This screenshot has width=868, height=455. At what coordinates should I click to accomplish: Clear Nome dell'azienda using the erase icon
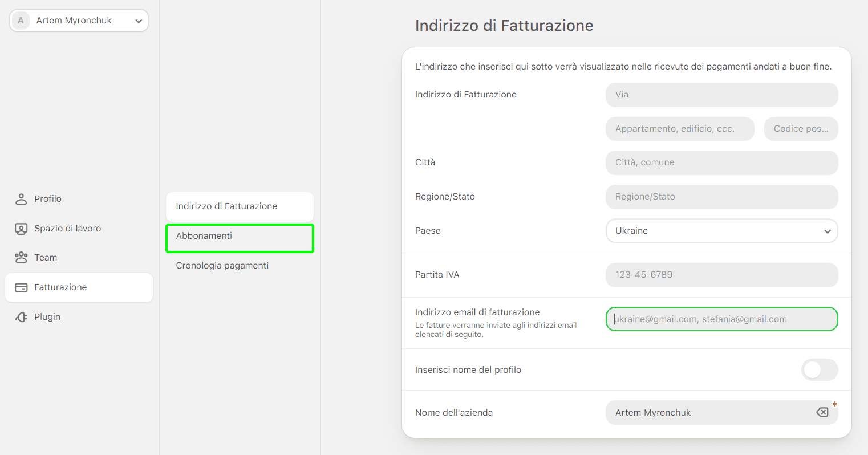(x=821, y=412)
